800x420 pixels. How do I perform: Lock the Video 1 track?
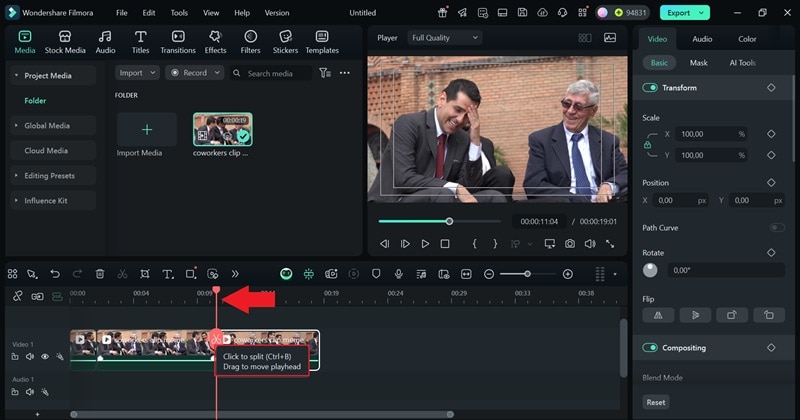click(15, 357)
